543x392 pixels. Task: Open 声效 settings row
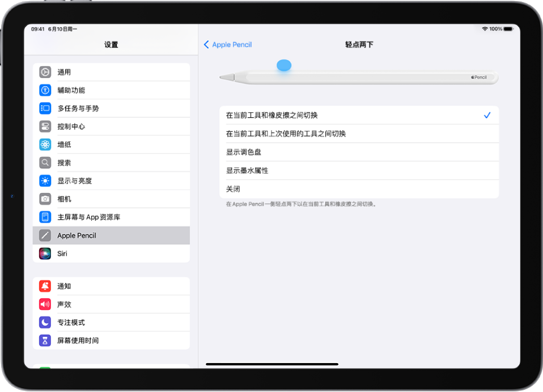[111, 304]
